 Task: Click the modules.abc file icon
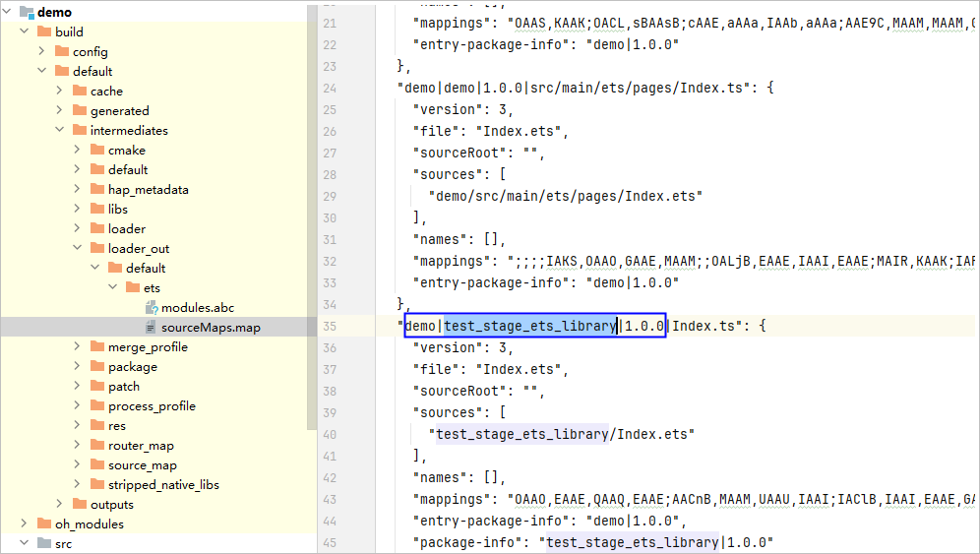pyautogui.click(x=151, y=308)
